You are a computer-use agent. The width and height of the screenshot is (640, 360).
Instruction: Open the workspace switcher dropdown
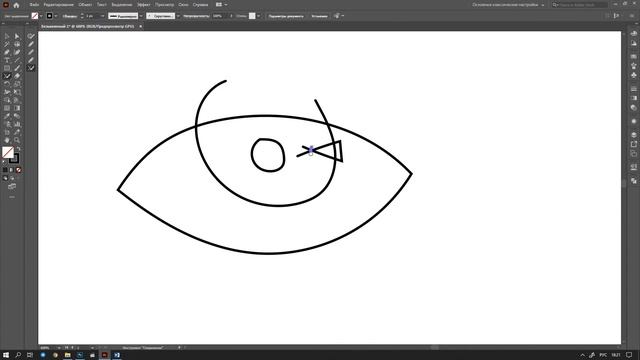[x=509, y=5]
